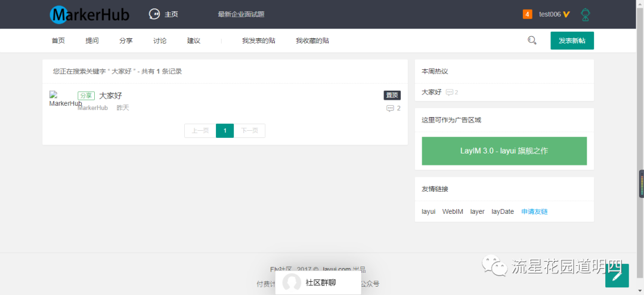This screenshot has height=295, width=644.
Task: Click the reply count 2 on post
Action: 398,109
